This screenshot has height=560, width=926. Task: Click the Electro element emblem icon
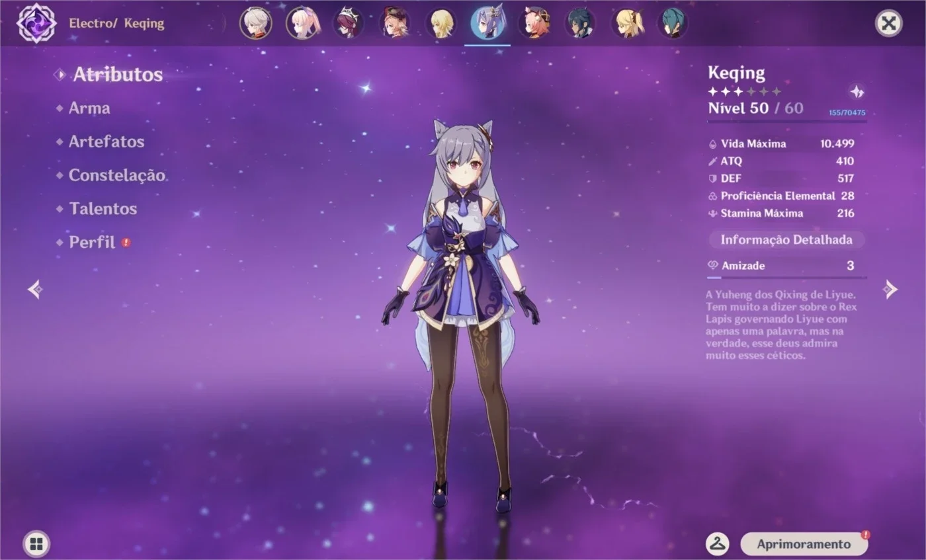pyautogui.click(x=36, y=23)
